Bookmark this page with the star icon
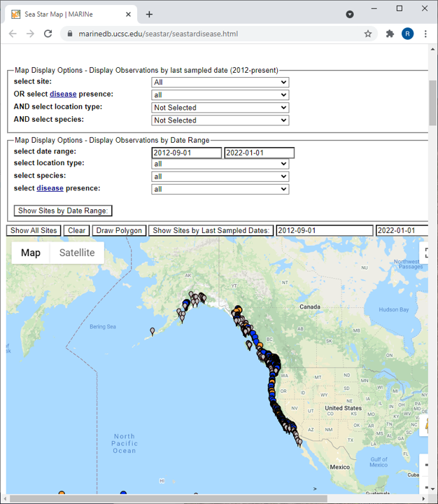 click(x=368, y=34)
